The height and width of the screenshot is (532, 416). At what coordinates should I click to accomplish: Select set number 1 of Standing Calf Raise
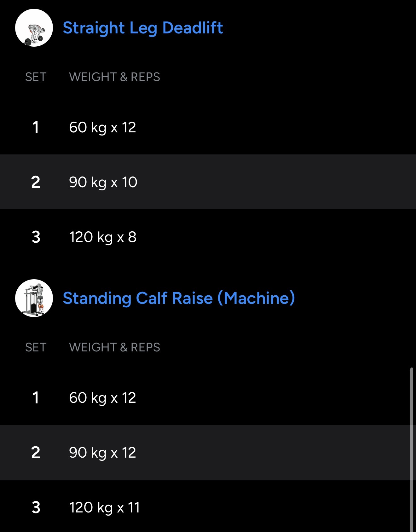[36, 398]
